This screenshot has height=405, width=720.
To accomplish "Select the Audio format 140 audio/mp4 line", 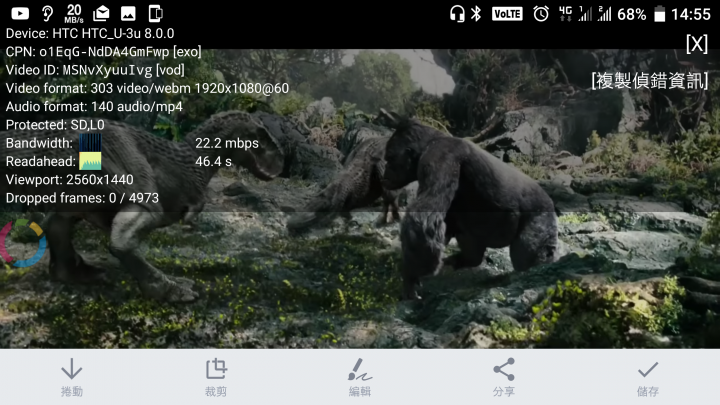I will (94, 107).
